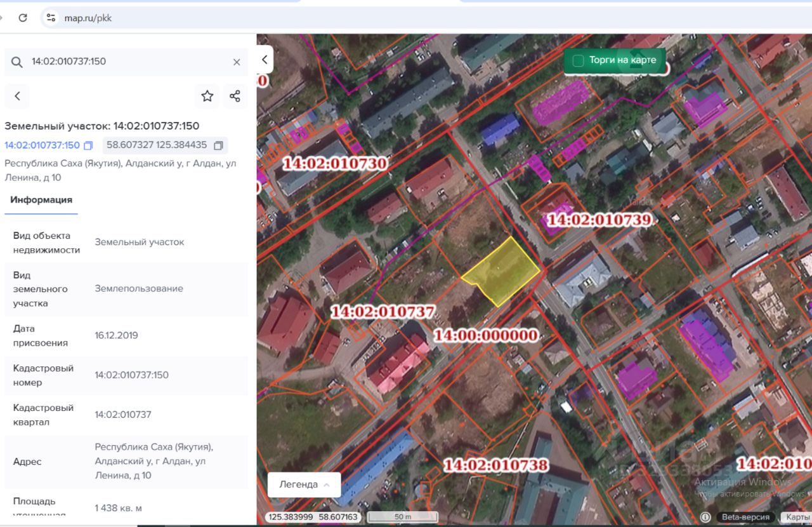
Task: Switch to the Информация tab
Action: [x=41, y=200]
